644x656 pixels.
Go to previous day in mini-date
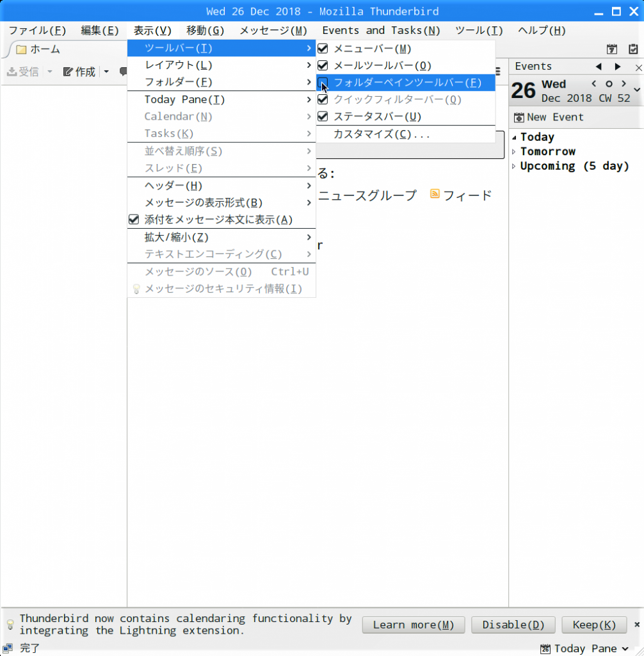pos(594,84)
